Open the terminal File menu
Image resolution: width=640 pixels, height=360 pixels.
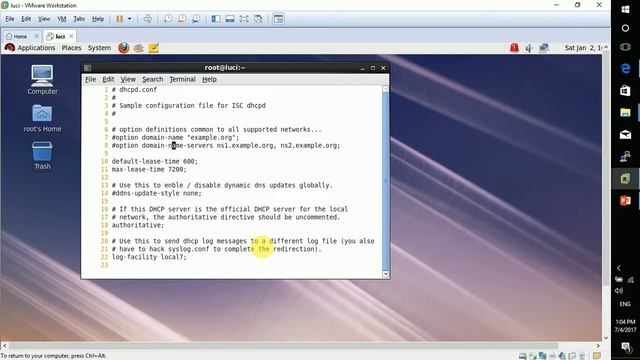tap(90, 79)
